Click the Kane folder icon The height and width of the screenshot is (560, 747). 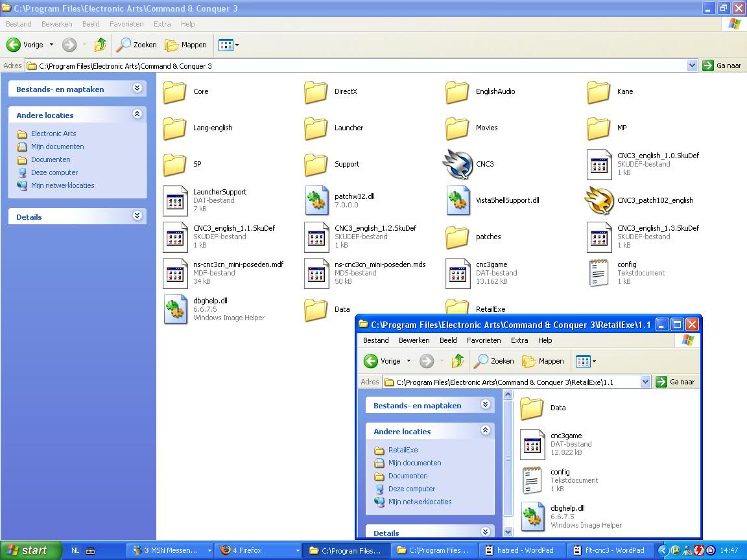click(598, 92)
